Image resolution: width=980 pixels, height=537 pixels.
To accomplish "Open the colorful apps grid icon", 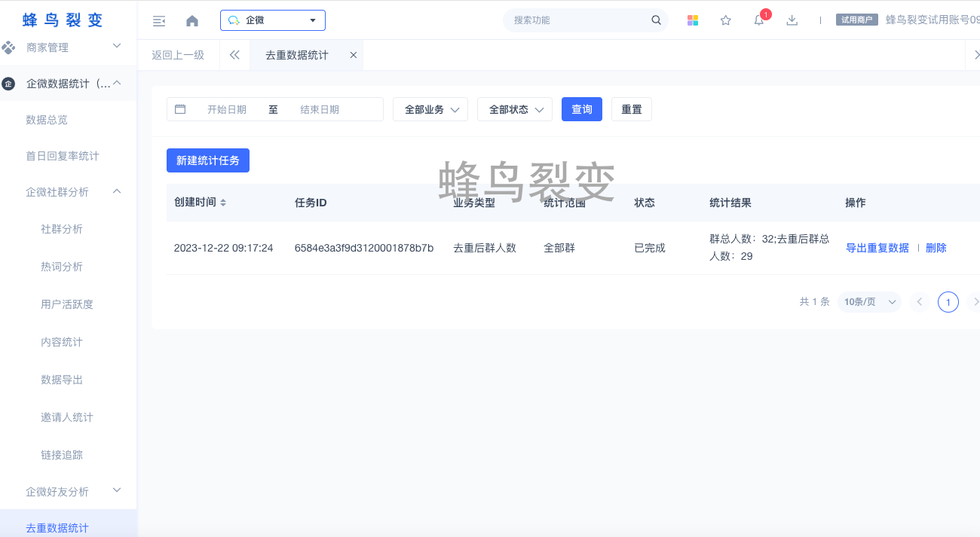I will 693,20.
